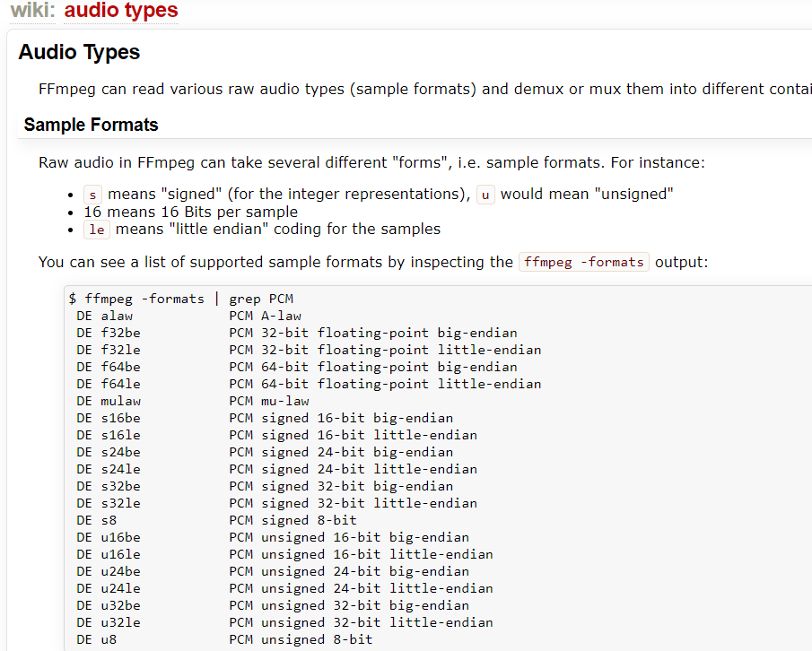This screenshot has width=812, height=651.
Task: Click the 'f64be' format name
Action: tap(120, 367)
